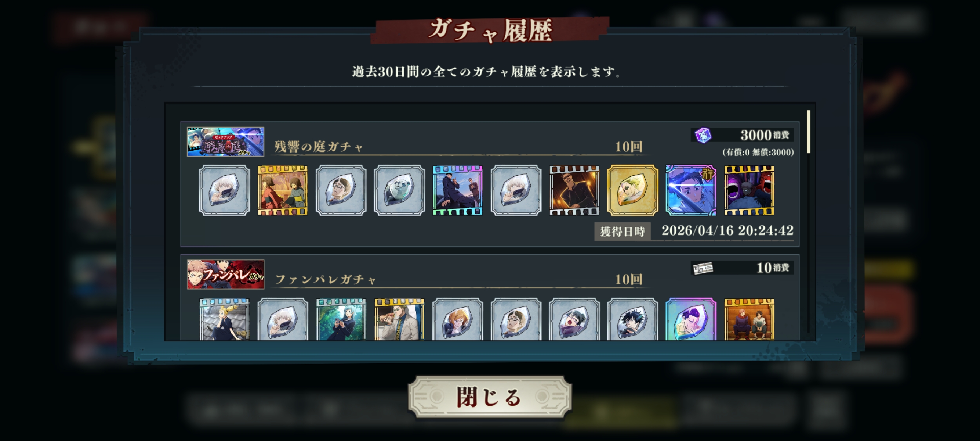Select the two men at night card

[x=457, y=190]
